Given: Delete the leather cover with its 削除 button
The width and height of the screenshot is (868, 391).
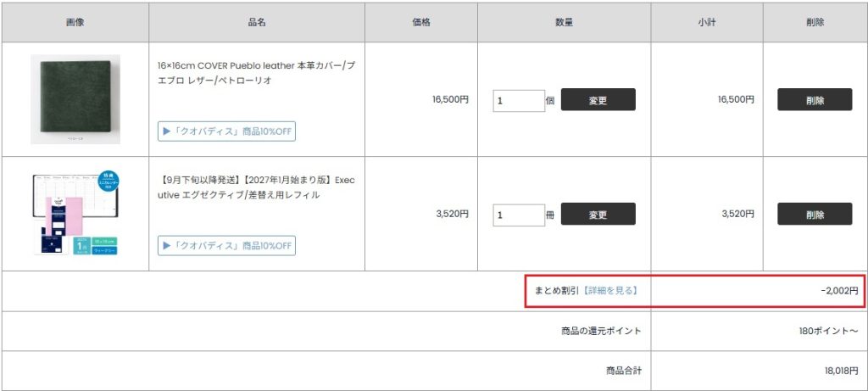Looking at the screenshot, I should tap(815, 100).
